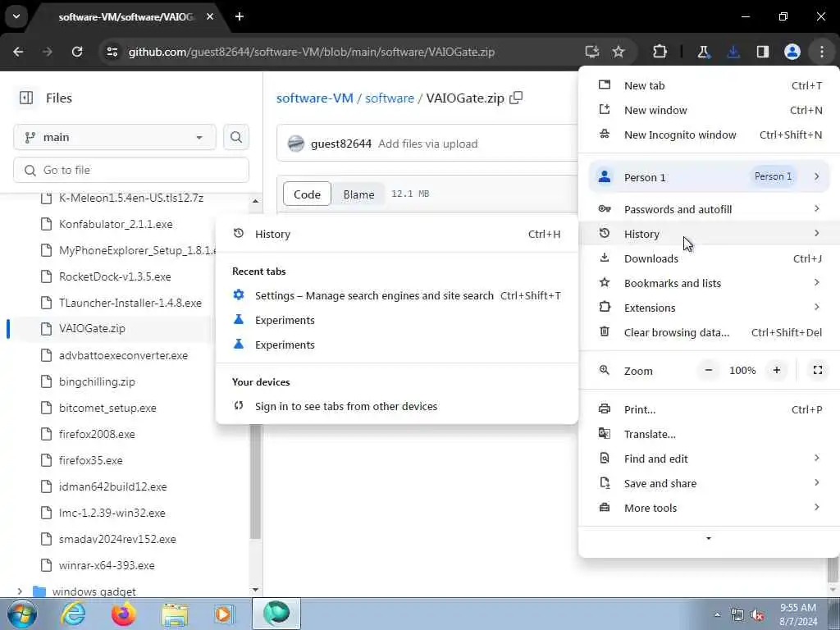This screenshot has height=630, width=840.
Task: Open Windows Explorer from taskbar
Action: coord(175,614)
